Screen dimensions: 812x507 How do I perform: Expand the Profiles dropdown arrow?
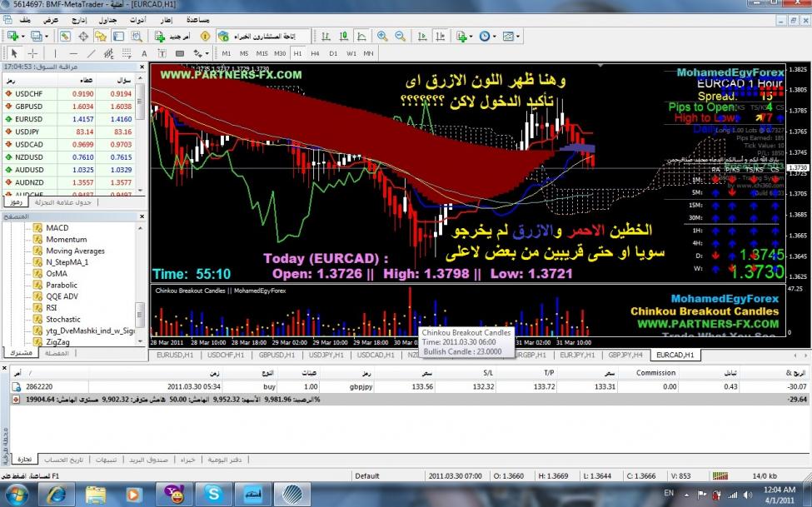pos(46,37)
